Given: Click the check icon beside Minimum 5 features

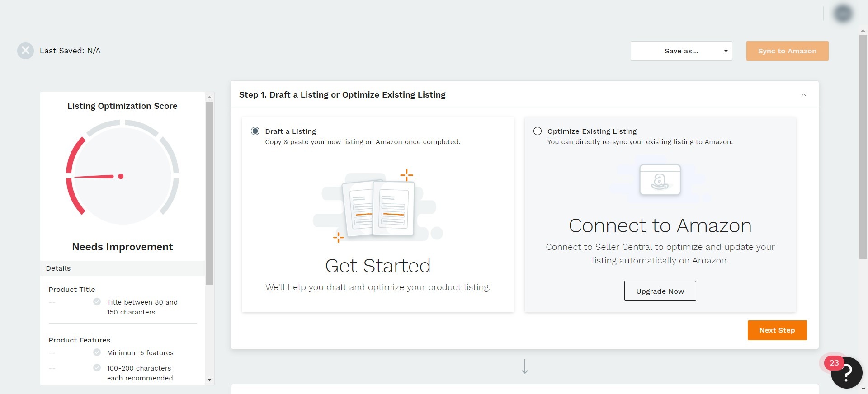Looking at the screenshot, I should [x=97, y=352].
